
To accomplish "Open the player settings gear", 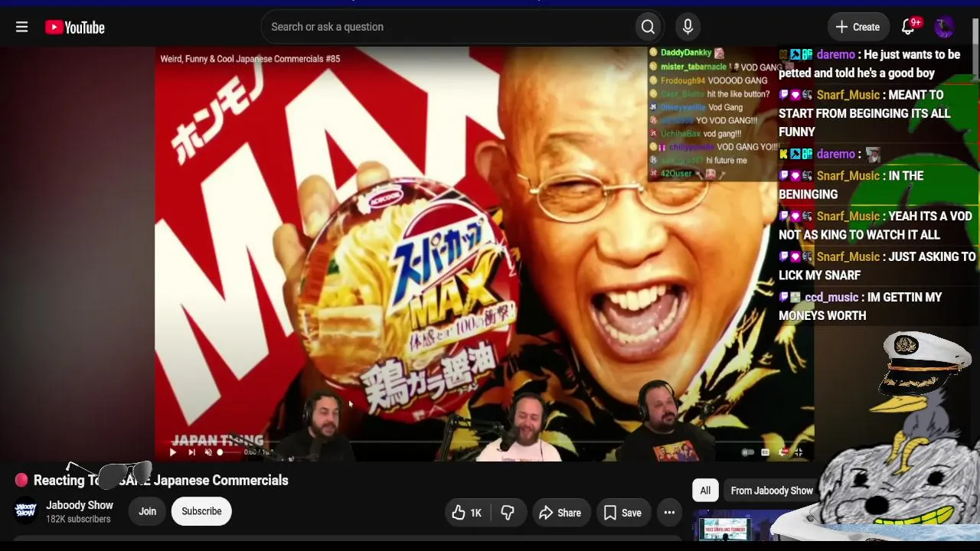I will pyautogui.click(x=782, y=452).
